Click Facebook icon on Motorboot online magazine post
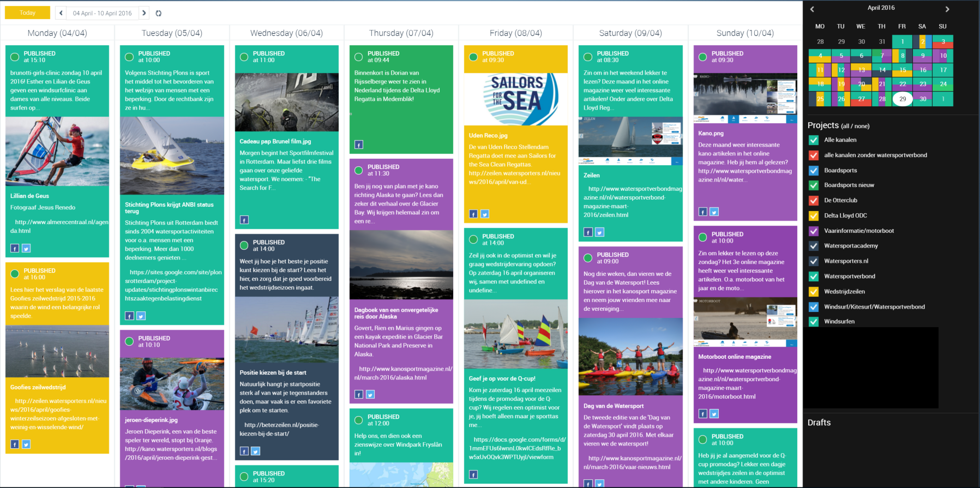The image size is (980, 488). (703, 414)
